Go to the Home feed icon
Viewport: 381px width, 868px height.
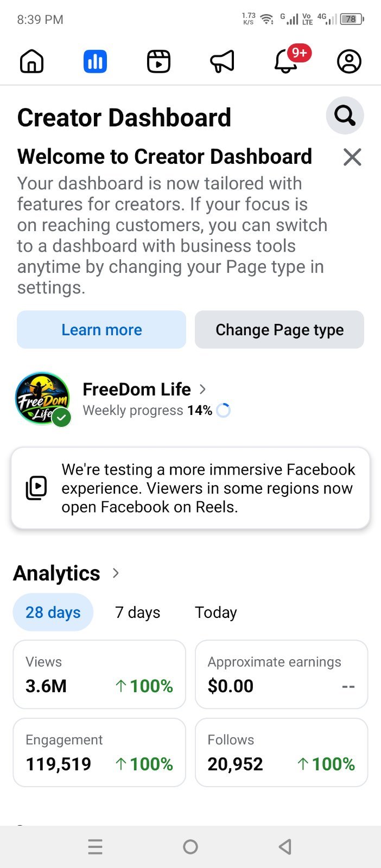click(31, 61)
